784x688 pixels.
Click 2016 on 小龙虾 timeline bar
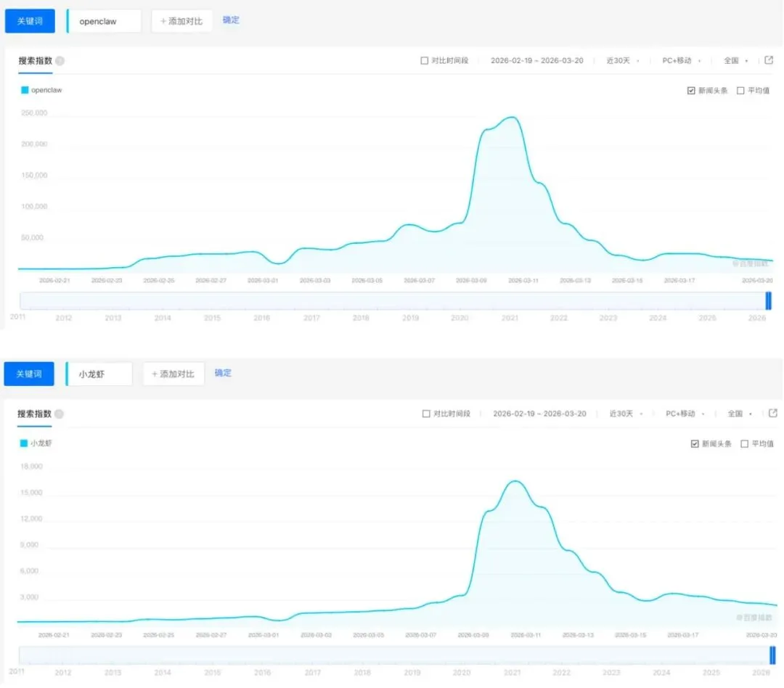pyautogui.click(x=262, y=673)
